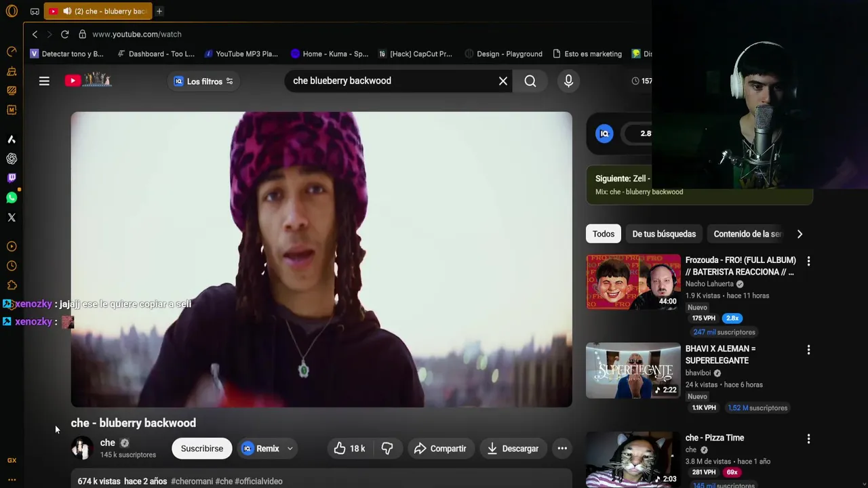Image resolution: width=868 pixels, height=488 pixels.
Task: Open 'Los filtros' vidIQ button
Action: (x=203, y=81)
